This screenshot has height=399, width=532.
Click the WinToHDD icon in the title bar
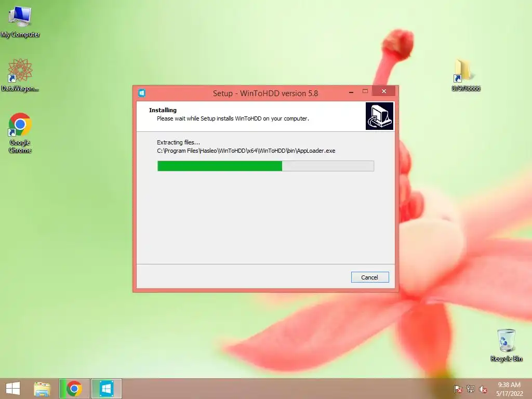point(142,93)
